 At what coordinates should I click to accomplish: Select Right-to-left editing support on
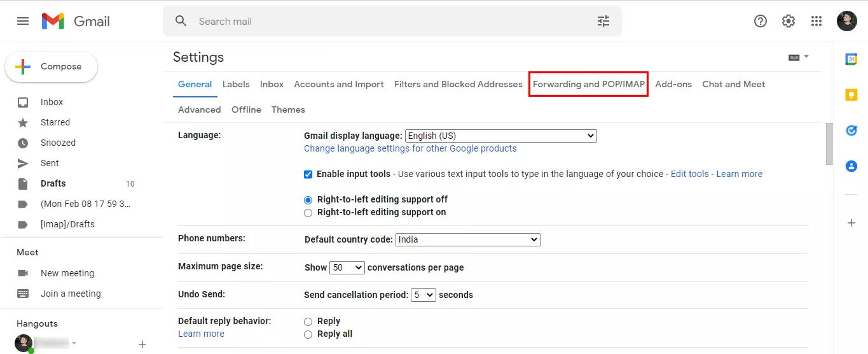(x=308, y=213)
